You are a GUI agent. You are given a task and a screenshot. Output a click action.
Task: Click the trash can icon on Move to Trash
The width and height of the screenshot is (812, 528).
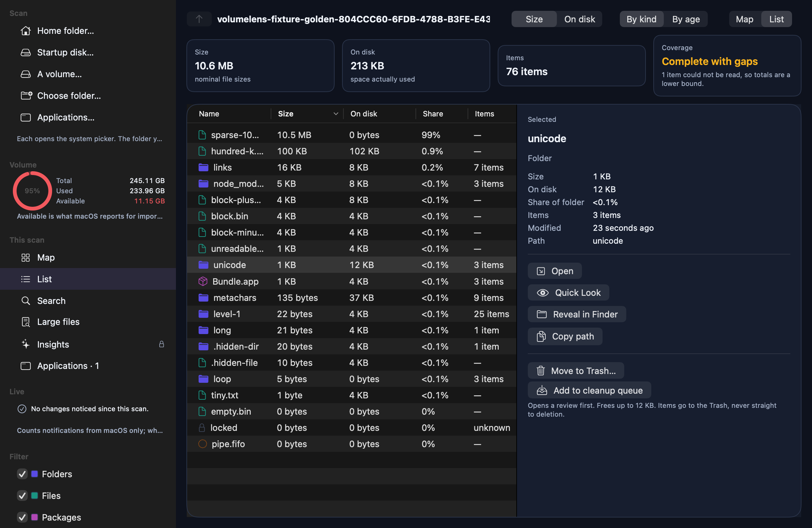tap(541, 371)
